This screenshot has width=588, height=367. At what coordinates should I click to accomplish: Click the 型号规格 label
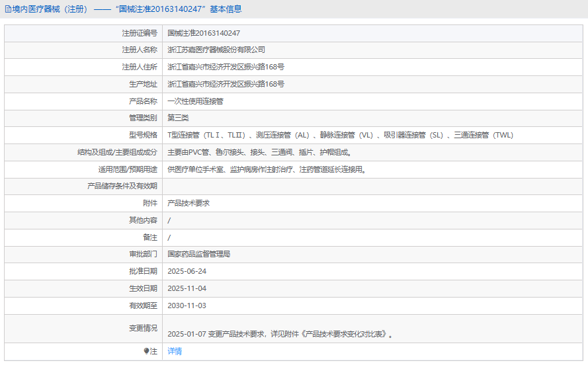pos(144,136)
